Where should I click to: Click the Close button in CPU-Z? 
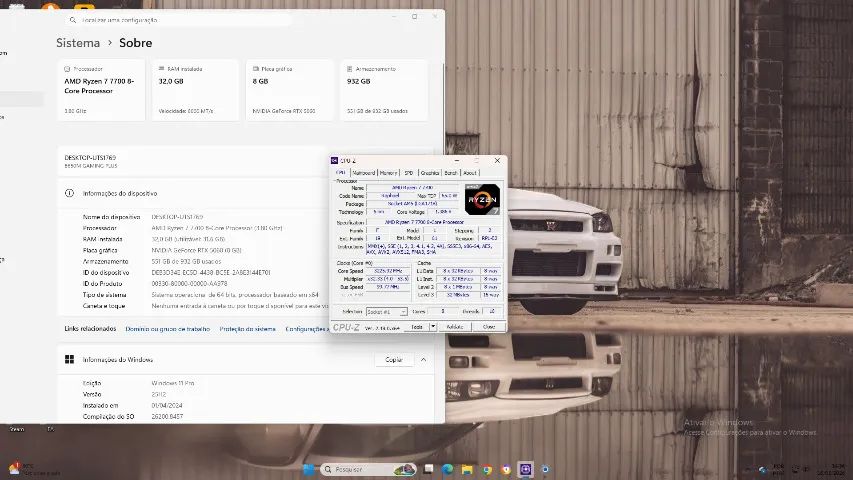pyautogui.click(x=489, y=327)
